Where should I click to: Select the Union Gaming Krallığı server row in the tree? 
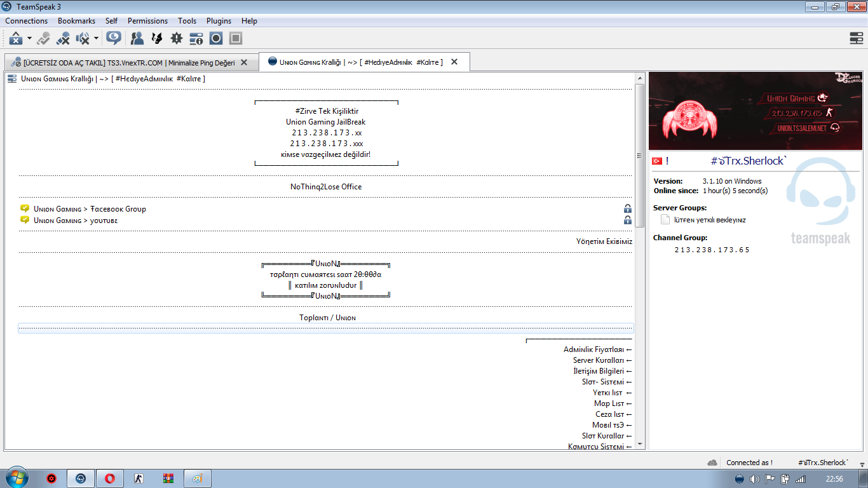(320, 79)
